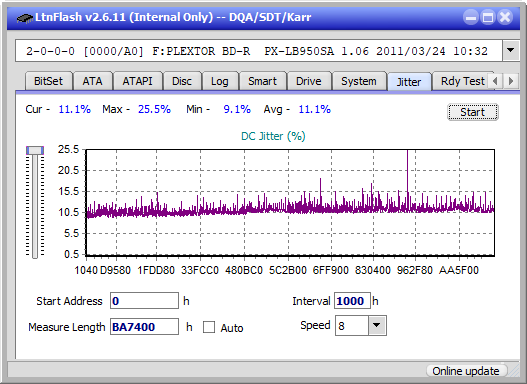527x384 pixels.
Task: Open the System tab
Action: (x=359, y=81)
